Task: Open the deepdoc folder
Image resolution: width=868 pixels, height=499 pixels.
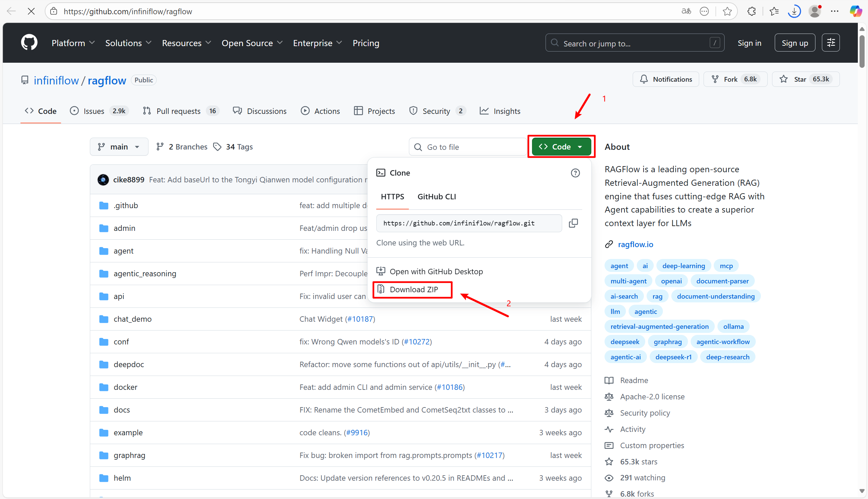Action: point(129,364)
